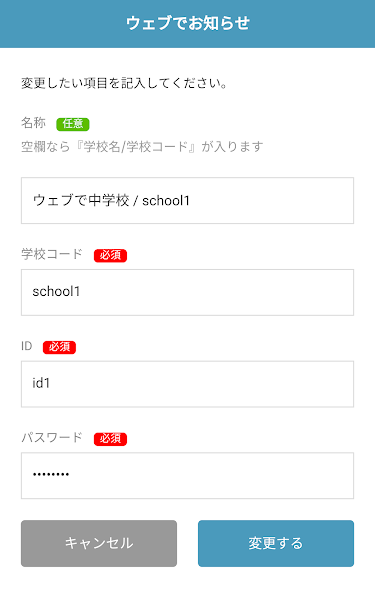Click the hint text about 学校名/学校コード
The height and width of the screenshot is (592, 375).
tap(142, 146)
